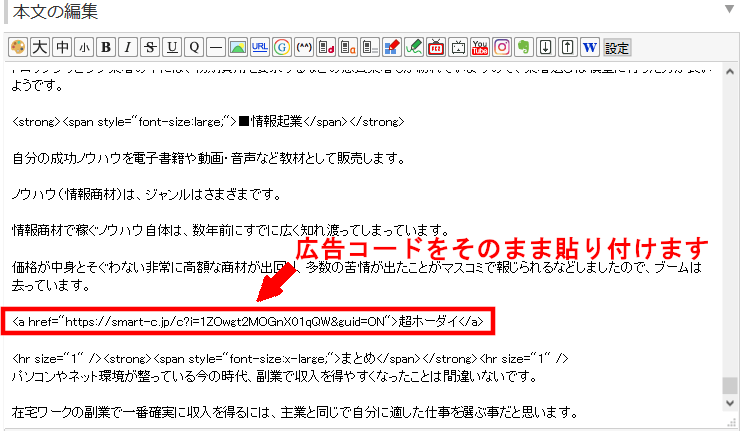Toggle italic formatting (I)
The width and height of the screenshot is (742, 431).
click(128, 47)
